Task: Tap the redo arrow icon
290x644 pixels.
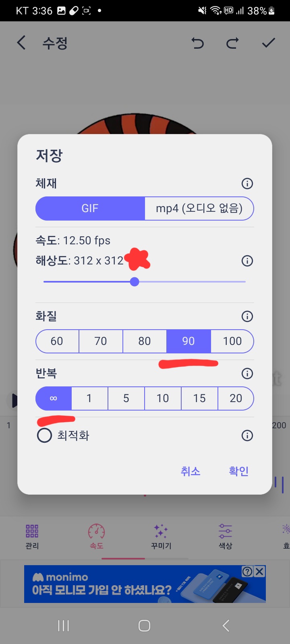Action: coord(232,43)
